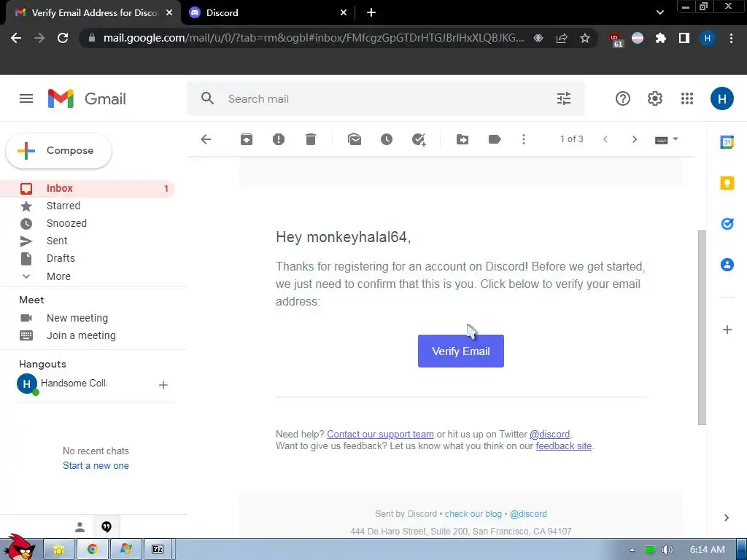This screenshot has width=747, height=560.
Task: Bookmark page with star icon
Action: pos(585,38)
